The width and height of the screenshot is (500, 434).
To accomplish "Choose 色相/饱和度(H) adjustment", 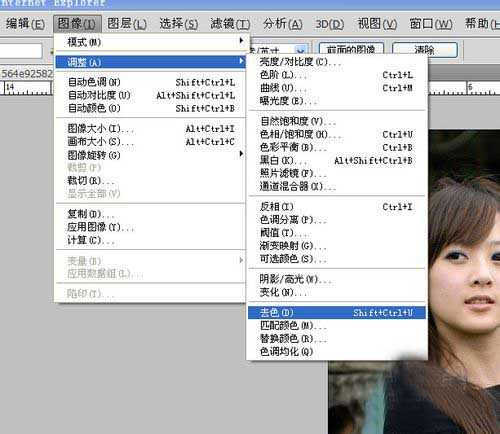I will click(337, 135).
